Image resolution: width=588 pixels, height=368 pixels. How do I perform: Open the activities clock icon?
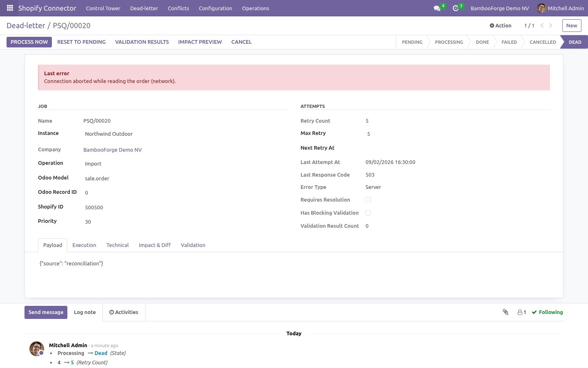pyautogui.click(x=456, y=8)
